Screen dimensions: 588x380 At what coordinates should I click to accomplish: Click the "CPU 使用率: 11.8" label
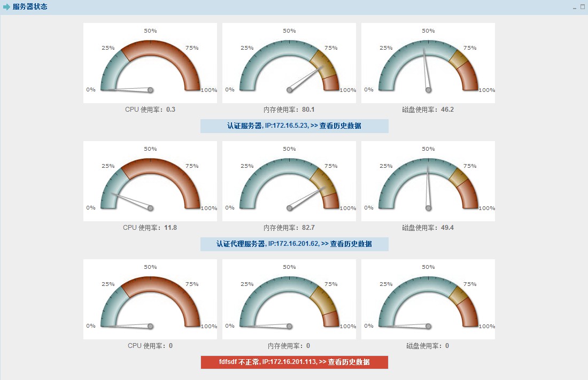(150, 228)
